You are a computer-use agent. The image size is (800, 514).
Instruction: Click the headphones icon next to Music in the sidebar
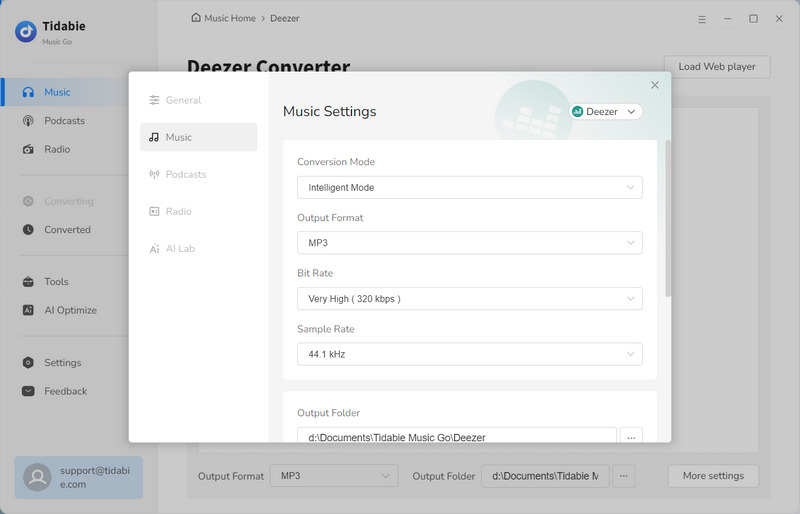tap(28, 92)
